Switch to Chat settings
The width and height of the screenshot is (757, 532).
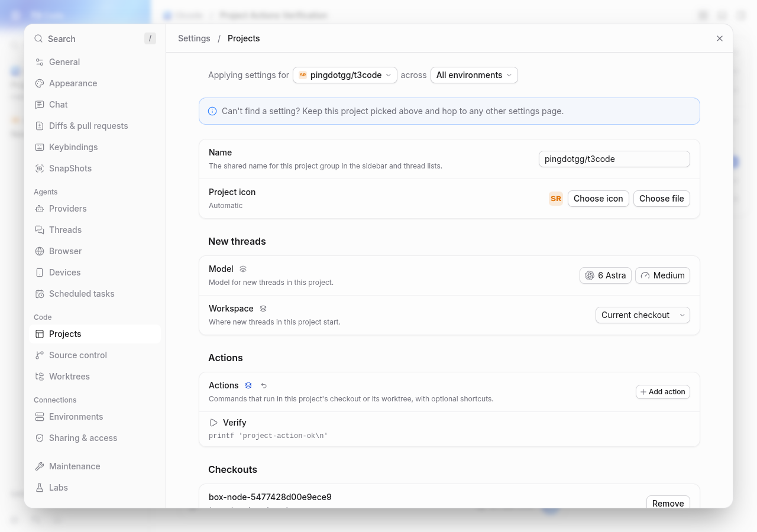95,105
